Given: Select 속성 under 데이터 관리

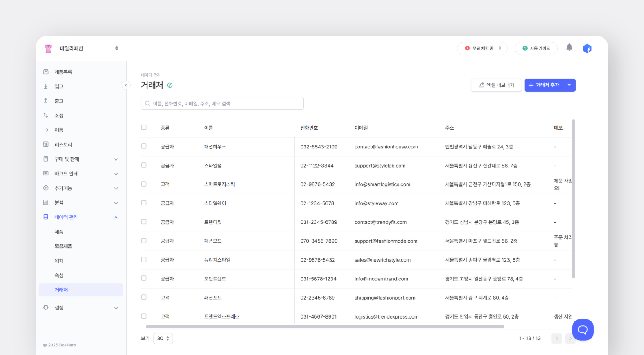Looking at the screenshot, I should 59,275.
